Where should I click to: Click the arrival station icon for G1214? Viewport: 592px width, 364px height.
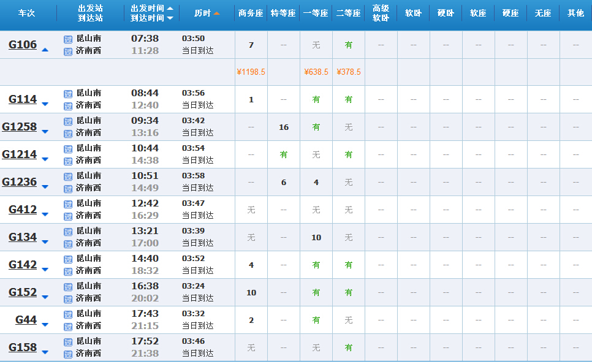point(68,161)
